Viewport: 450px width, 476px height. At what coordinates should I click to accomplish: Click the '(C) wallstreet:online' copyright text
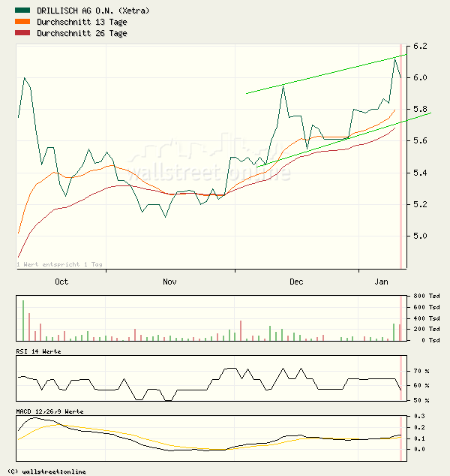[x=46, y=471]
